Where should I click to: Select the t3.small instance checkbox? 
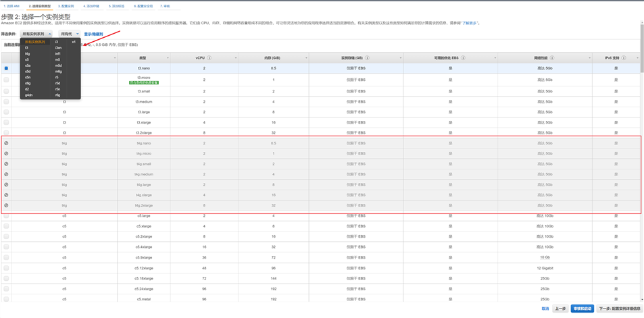point(6,91)
